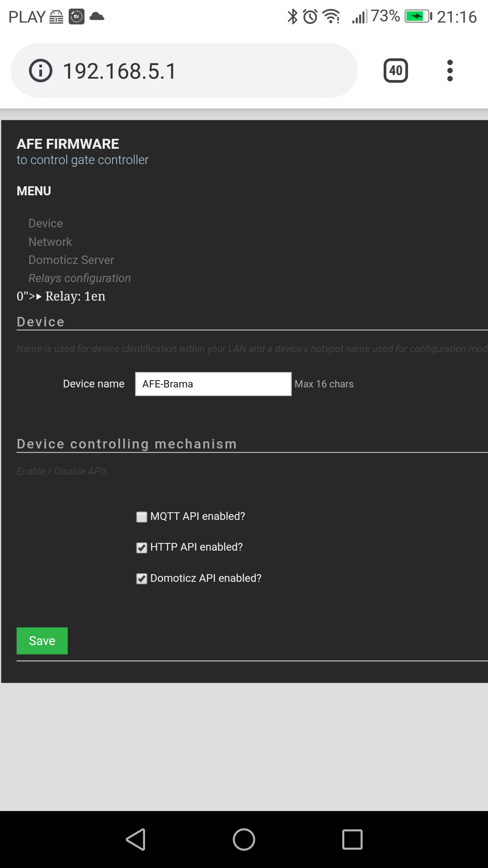The width and height of the screenshot is (488, 868).
Task: Tap the recent apps square button
Action: (x=352, y=840)
